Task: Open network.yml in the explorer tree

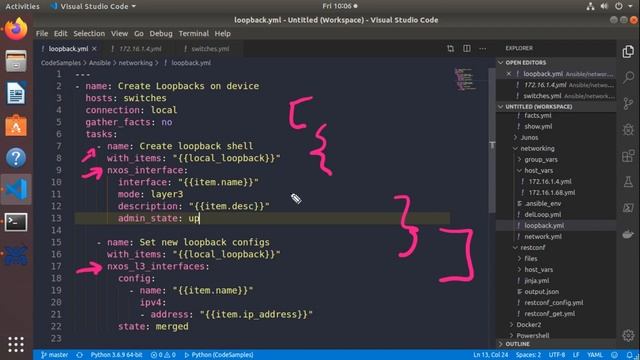Action: [543, 237]
